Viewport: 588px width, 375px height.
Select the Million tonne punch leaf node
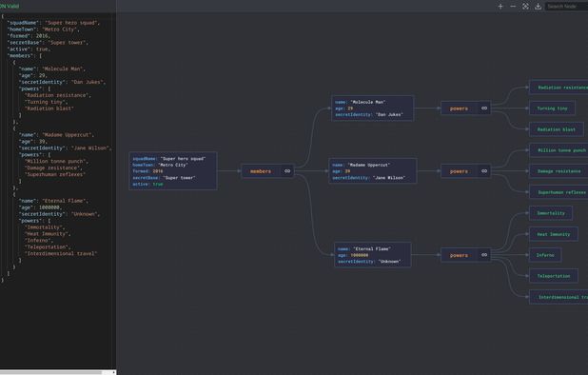pyautogui.click(x=559, y=150)
